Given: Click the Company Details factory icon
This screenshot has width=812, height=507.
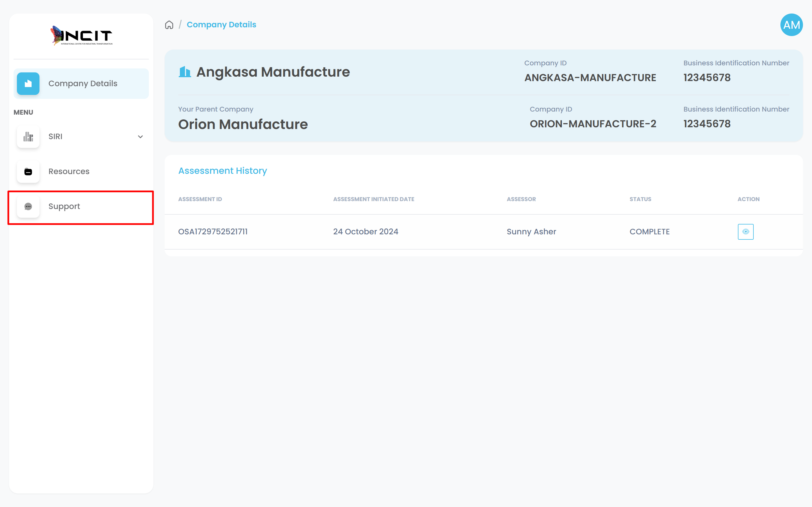Looking at the screenshot, I should point(28,83).
